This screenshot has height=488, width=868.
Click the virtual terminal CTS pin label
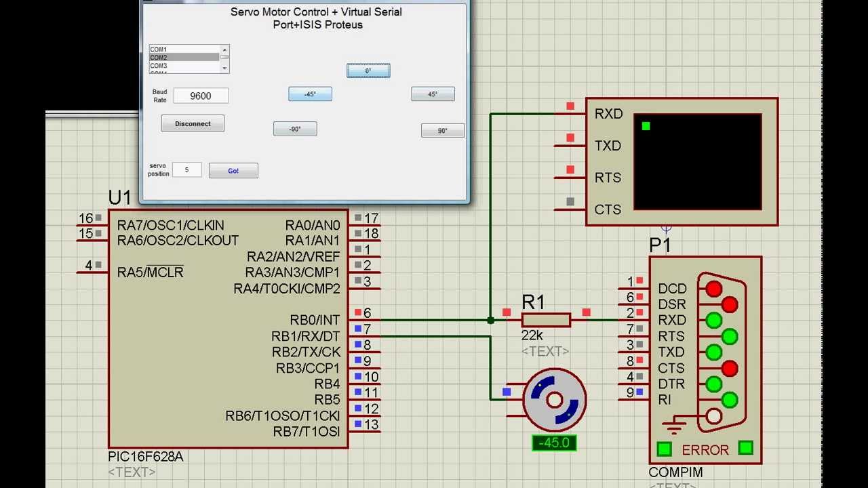pyautogui.click(x=608, y=209)
